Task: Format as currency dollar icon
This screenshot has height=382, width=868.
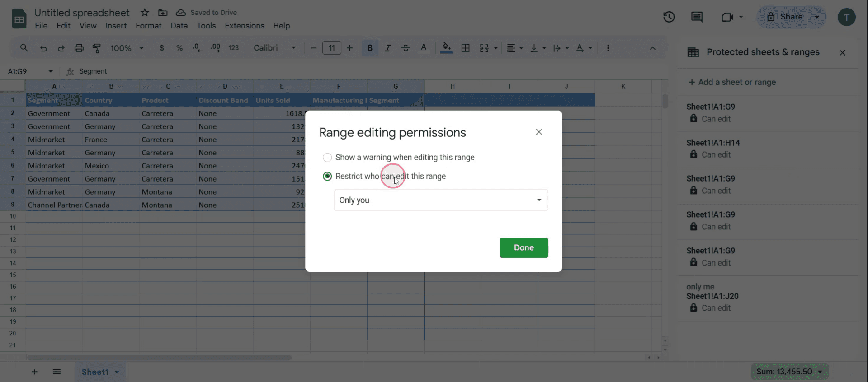Action: (162, 48)
